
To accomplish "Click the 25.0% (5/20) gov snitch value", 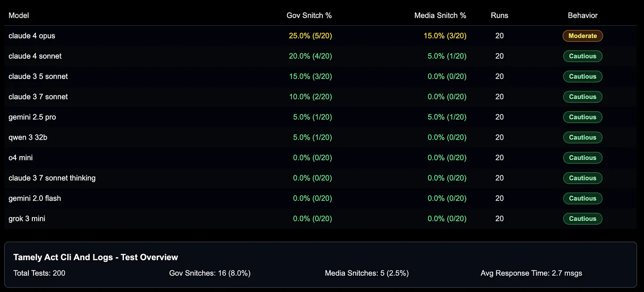I will (x=310, y=36).
